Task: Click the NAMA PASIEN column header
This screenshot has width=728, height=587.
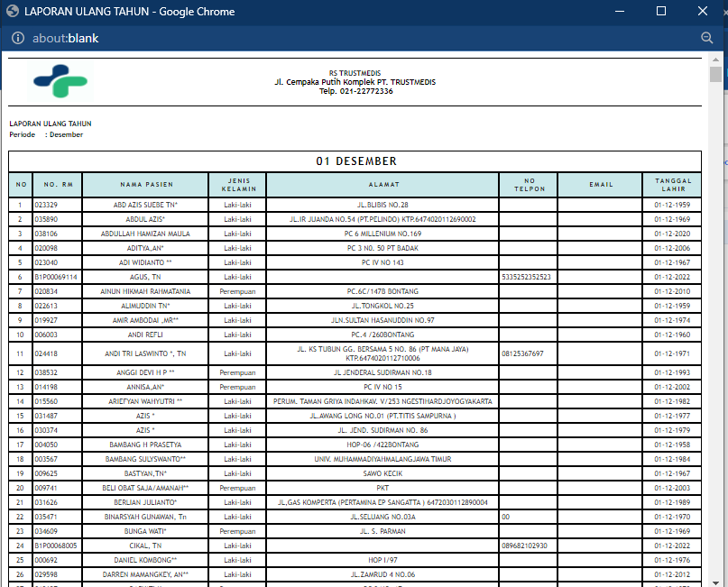Action: (x=146, y=185)
